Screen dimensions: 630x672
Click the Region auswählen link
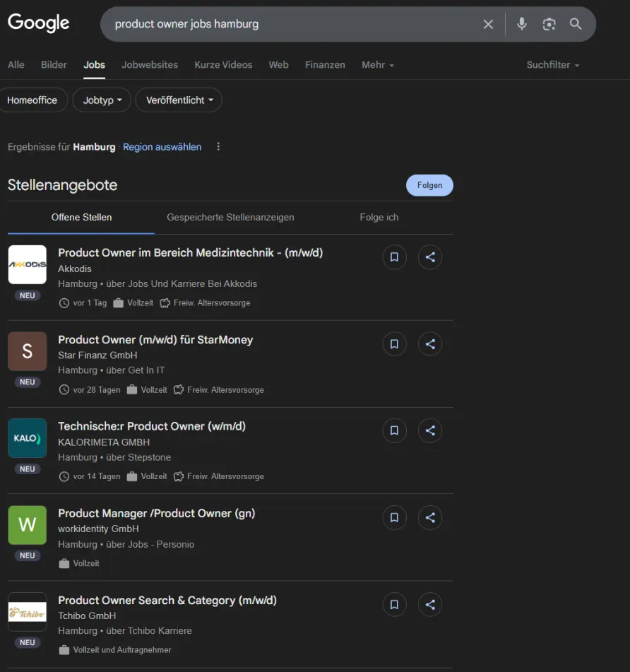(162, 147)
